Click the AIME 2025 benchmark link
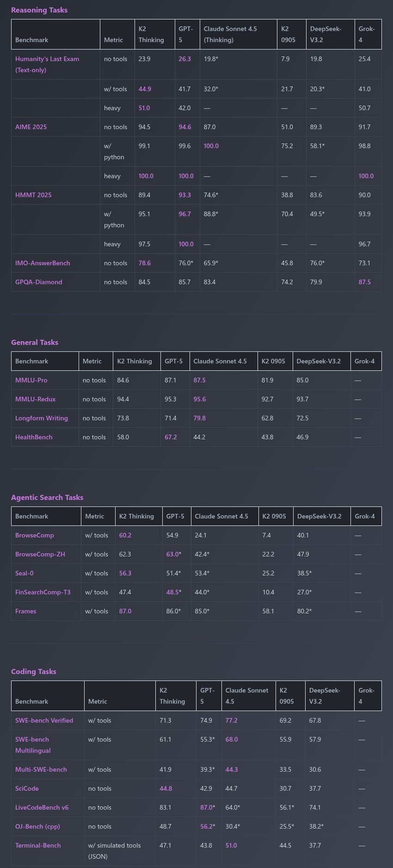Screen dimensions: 393x868 31,127
